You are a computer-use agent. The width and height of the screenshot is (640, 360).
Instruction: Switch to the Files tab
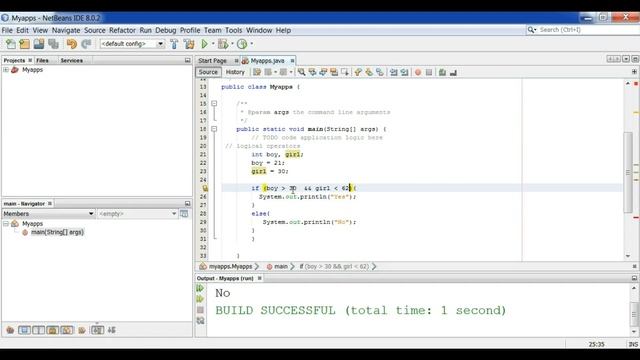click(x=42, y=60)
